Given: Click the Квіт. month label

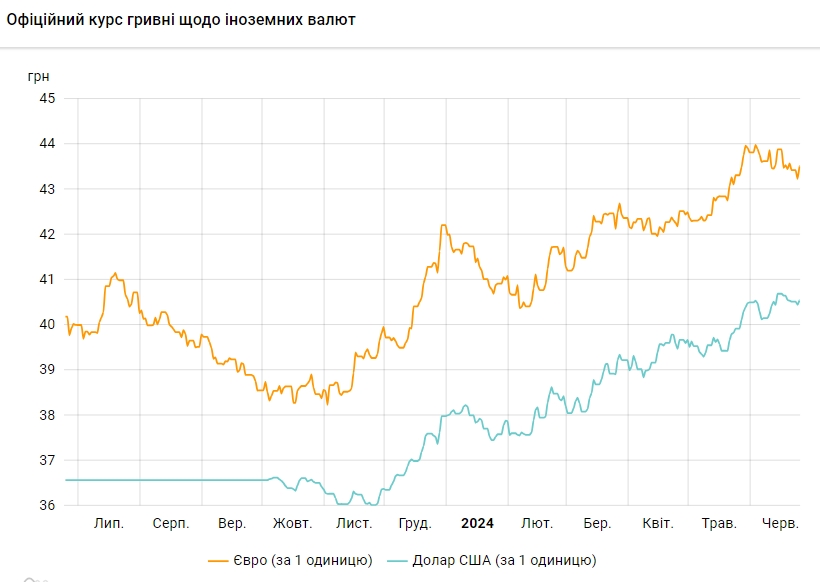Looking at the screenshot, I should 657,524.
